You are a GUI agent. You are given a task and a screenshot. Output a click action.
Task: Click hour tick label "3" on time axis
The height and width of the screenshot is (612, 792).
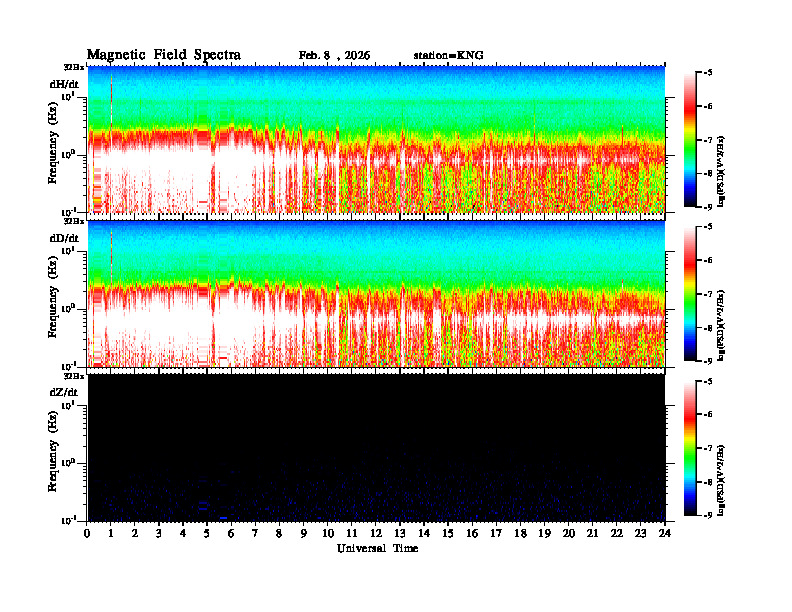160,534
